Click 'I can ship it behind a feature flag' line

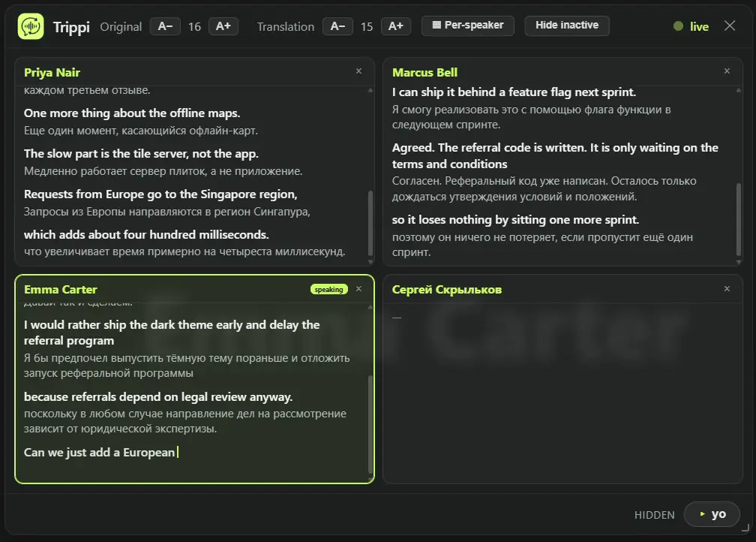(x=514, y=92)
